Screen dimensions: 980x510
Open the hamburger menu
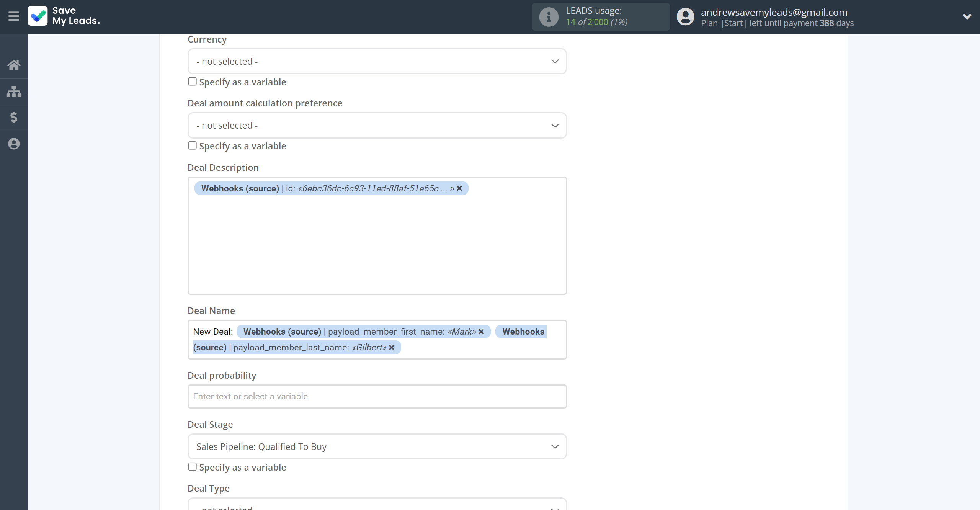point(14,16)
